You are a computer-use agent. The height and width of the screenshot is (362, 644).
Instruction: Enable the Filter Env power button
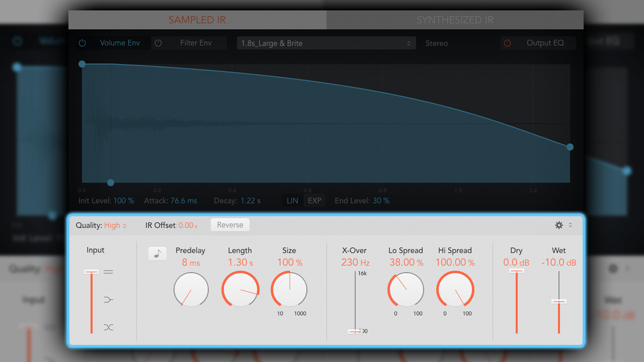[158, 43]
